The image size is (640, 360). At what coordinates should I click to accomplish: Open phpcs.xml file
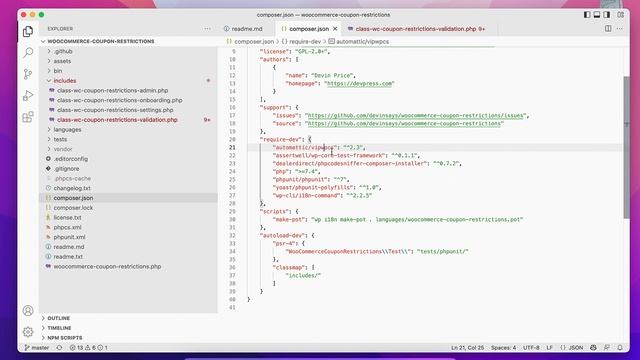tap(67, 227)
